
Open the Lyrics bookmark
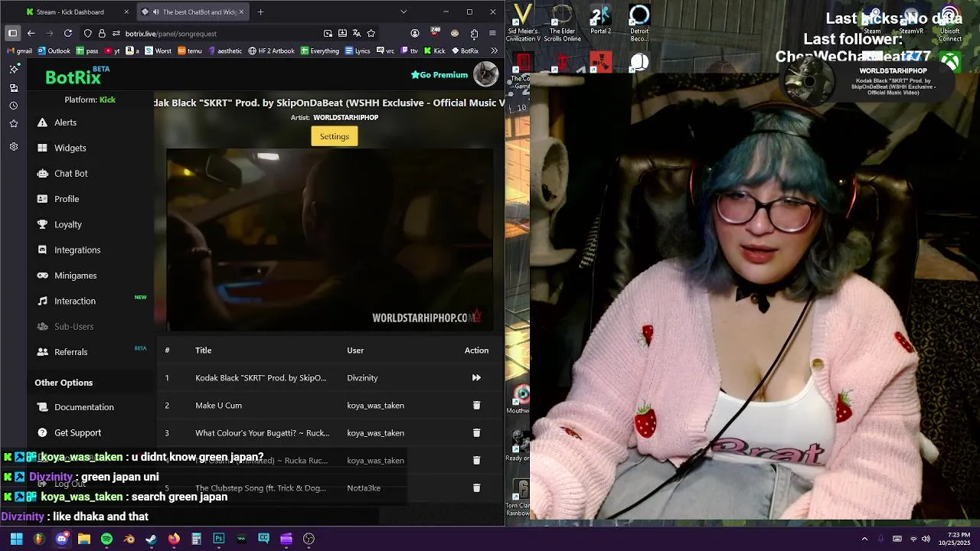[358, 51]
